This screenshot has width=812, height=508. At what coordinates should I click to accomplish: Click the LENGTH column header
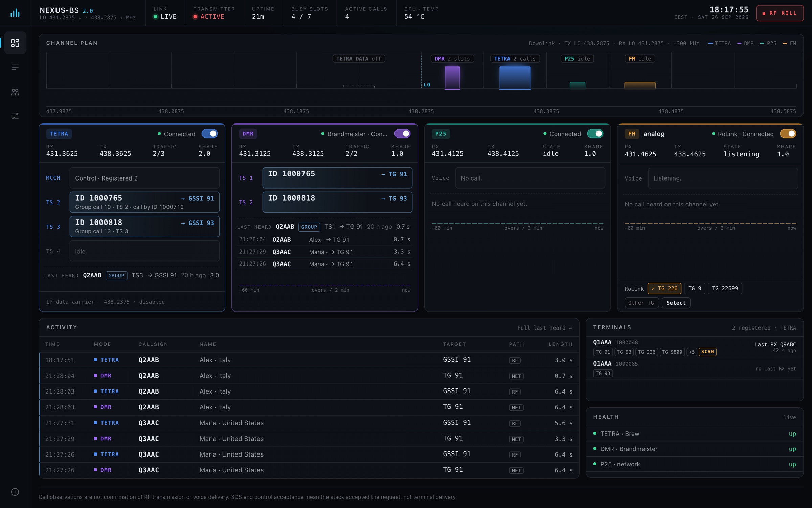click(560, 344)
